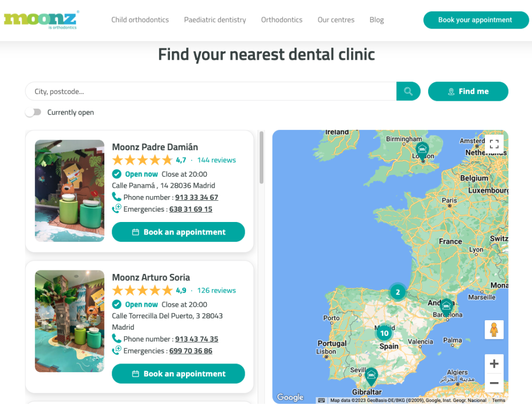Book an appointment at Moonz Padre Damián

click(179, 232)
